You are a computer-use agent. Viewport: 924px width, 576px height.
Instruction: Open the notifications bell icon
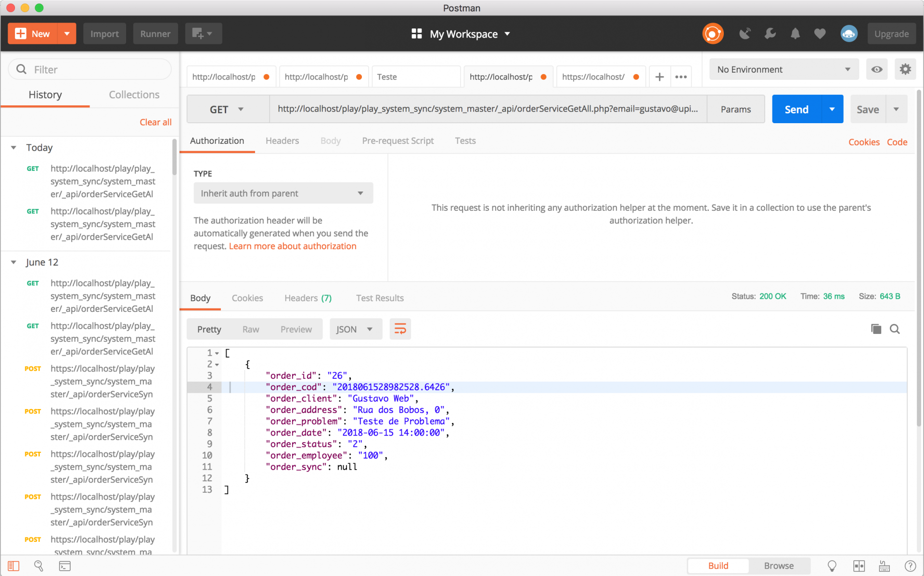click(795, 34)
